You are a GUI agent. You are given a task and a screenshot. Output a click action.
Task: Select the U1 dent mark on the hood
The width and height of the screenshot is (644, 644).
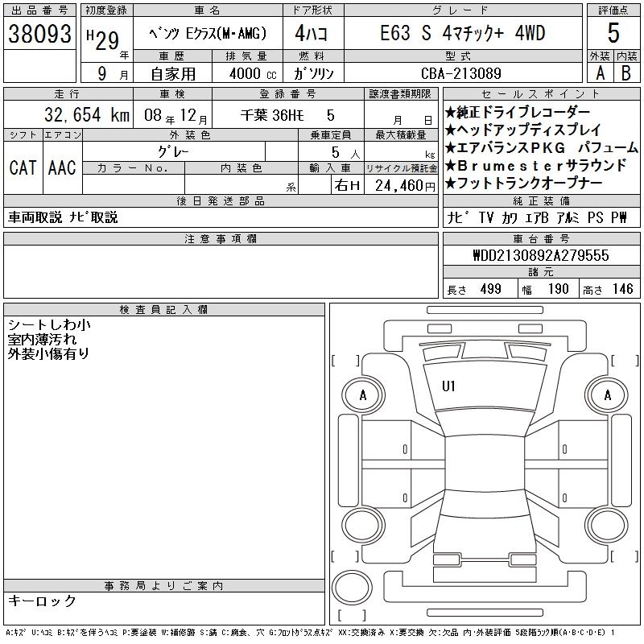[448, 386]
